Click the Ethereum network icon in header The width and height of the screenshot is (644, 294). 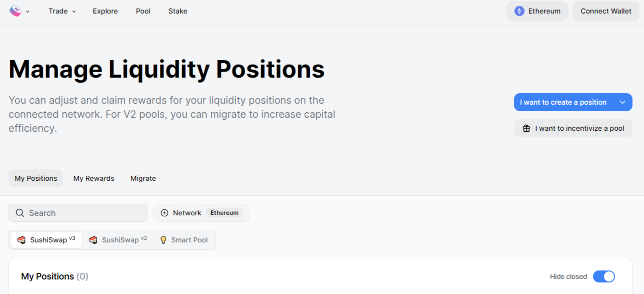[519, 11]
